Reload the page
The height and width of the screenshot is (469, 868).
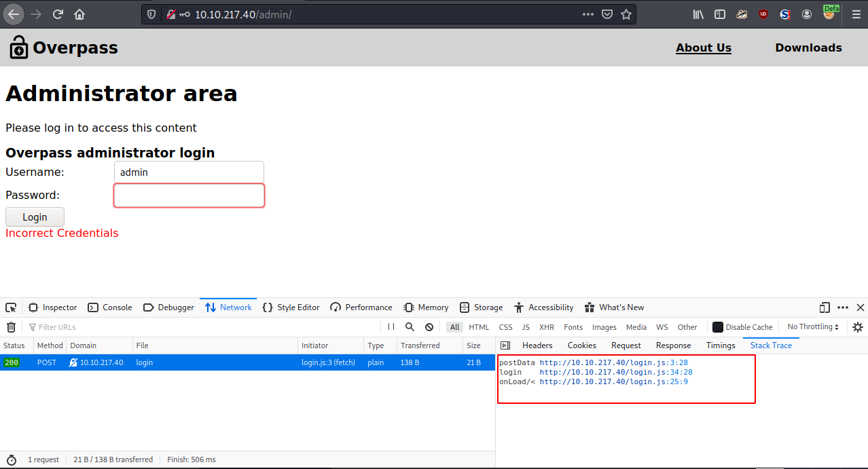tap(58, 14)
